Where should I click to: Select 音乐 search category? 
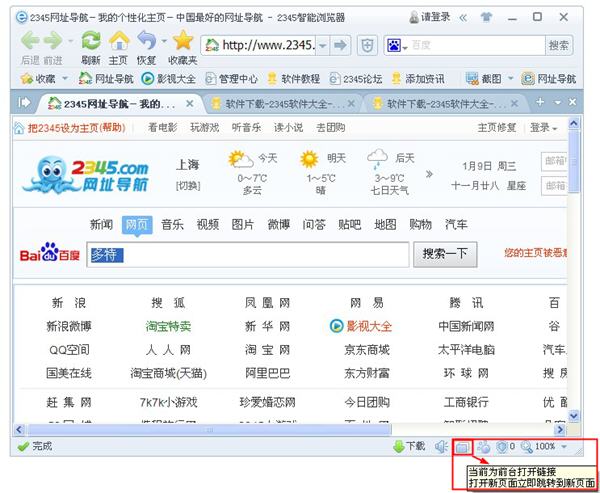click(172, 224)
